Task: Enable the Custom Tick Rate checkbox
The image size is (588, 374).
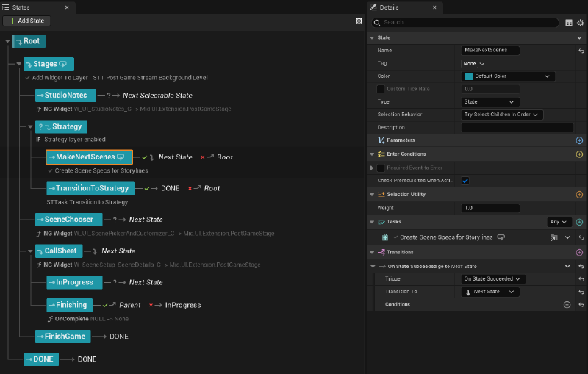Action: [381, 89]
